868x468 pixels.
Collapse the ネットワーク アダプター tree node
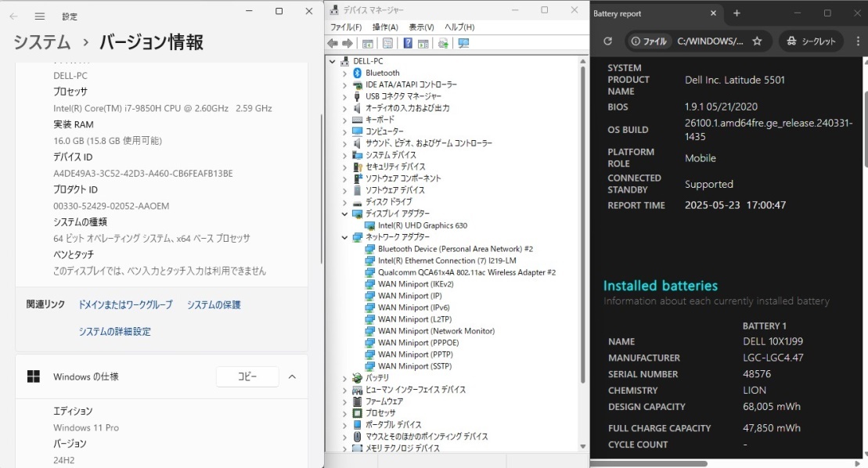tap(344, 237)
